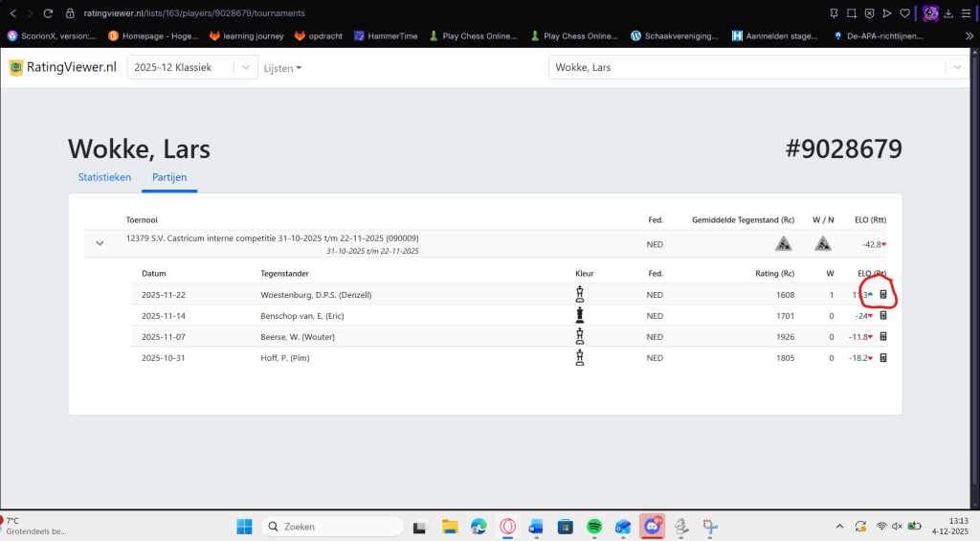
Task: Open the 2025-12 Klassiek list dropdown
Action: [246, 68]
